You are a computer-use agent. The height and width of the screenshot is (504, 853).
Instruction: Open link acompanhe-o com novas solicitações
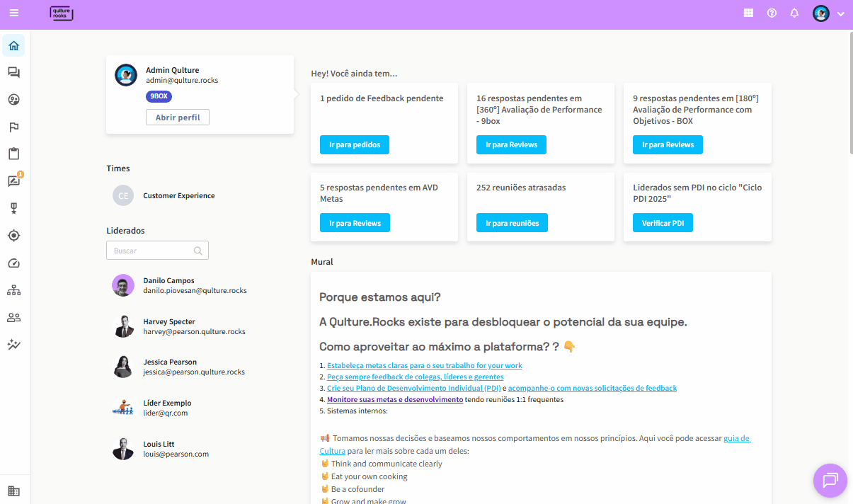pyautogui.click(x=592, y=388)
